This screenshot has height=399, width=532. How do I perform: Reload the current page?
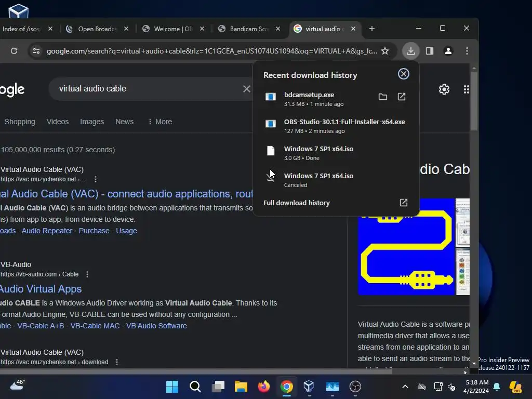click(14, 51)
